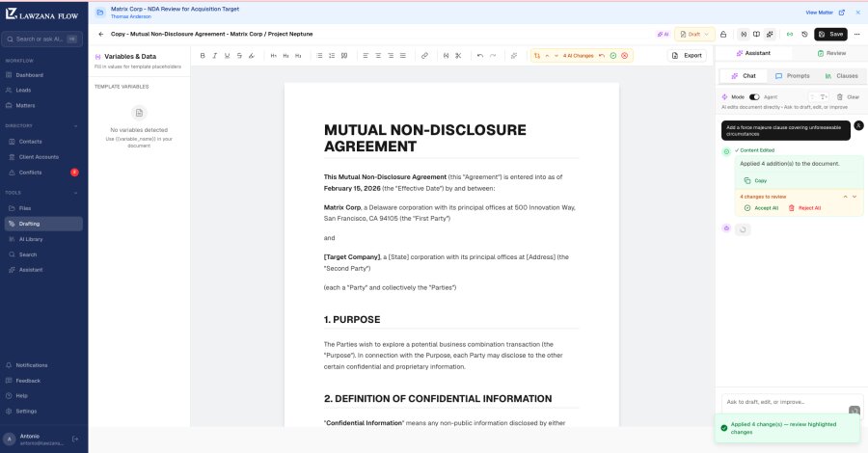Switch to the Review tab
This screenshot has width=868, height=453.
[831, 53]
